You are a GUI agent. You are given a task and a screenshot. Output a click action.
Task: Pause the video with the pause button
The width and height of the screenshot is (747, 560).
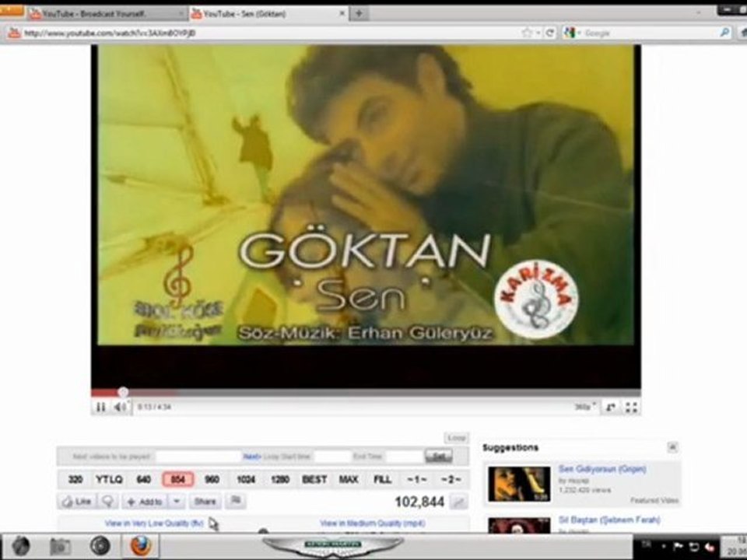[100, 407]
